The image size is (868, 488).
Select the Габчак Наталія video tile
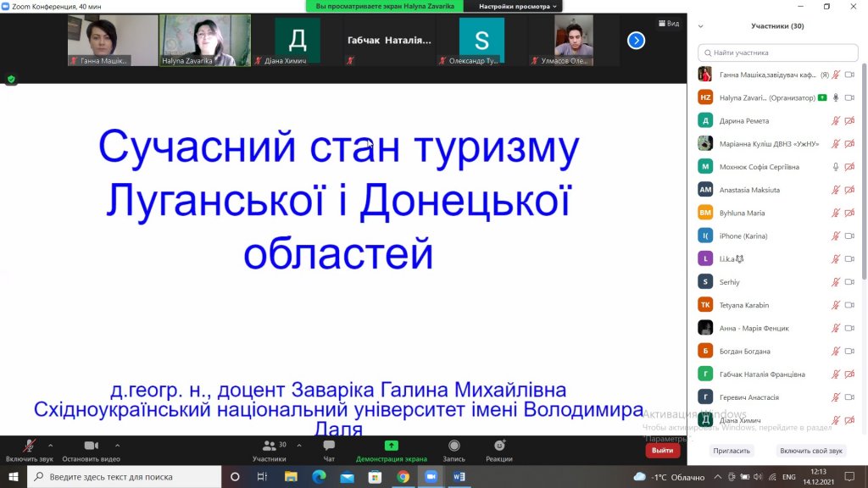pos(389,41)
